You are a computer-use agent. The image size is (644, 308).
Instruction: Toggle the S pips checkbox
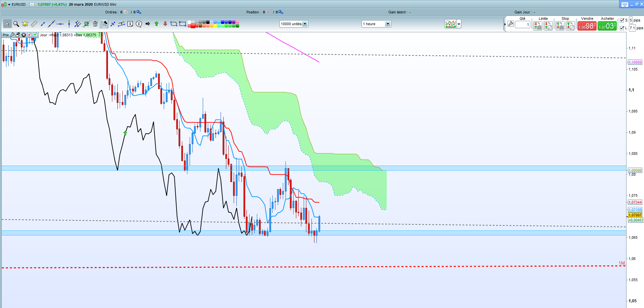pos(622,20)
